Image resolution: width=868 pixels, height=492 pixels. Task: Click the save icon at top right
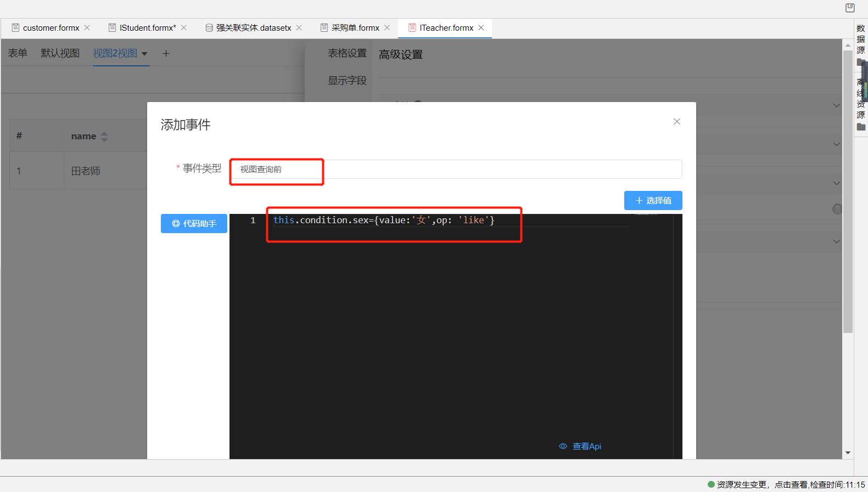[x=850, y=8]
